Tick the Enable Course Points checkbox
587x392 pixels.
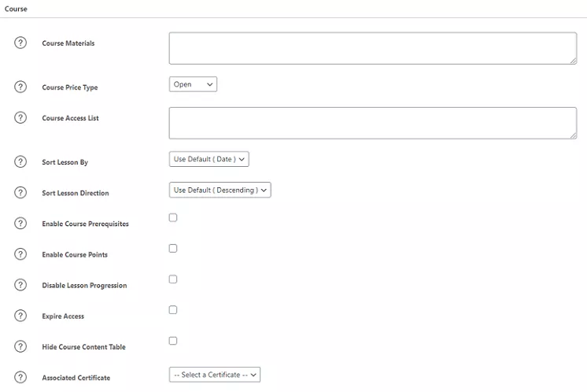[x=173, y=248]
